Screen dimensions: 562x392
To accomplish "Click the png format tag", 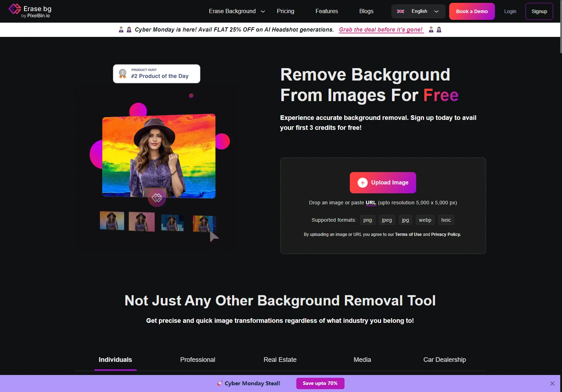I will [368, 220].
